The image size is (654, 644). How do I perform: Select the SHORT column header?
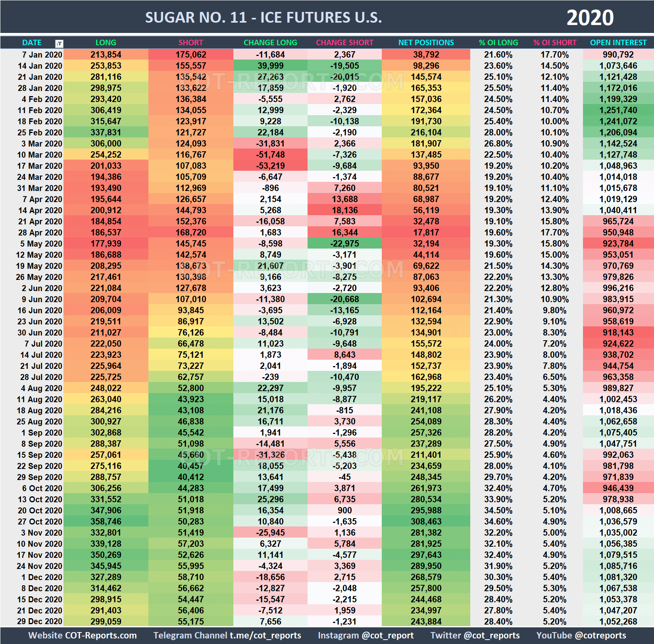[191, 42]
